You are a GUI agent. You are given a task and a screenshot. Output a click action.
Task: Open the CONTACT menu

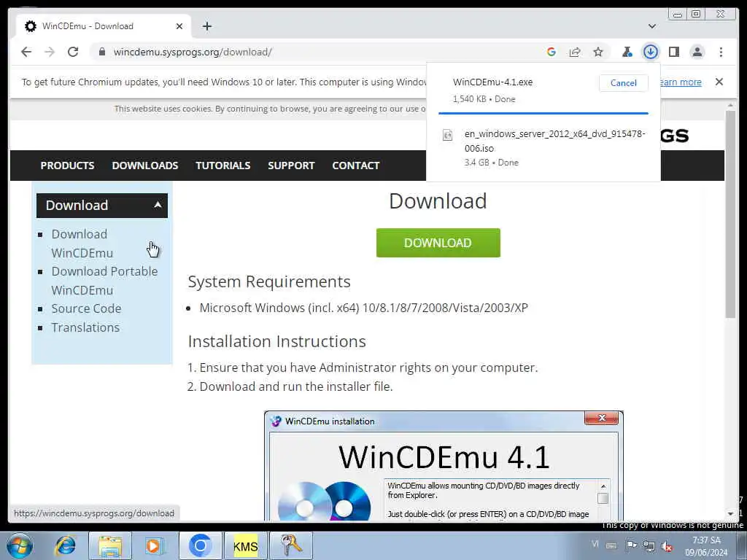point(356,166)
